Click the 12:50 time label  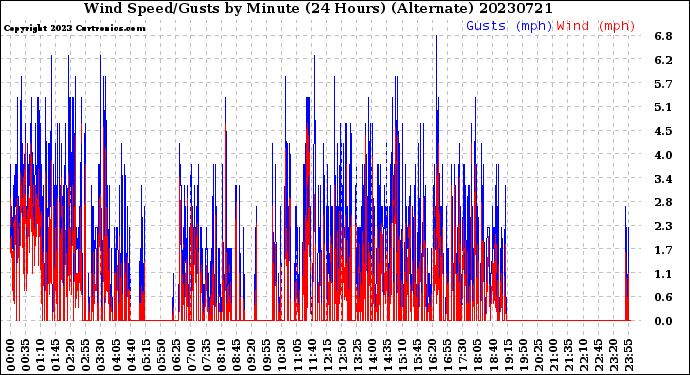(342, 355)
